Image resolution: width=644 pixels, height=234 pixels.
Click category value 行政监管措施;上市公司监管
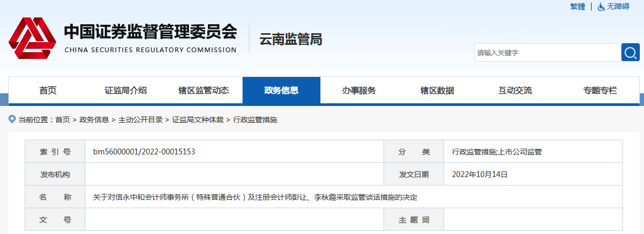coord(497,152)
